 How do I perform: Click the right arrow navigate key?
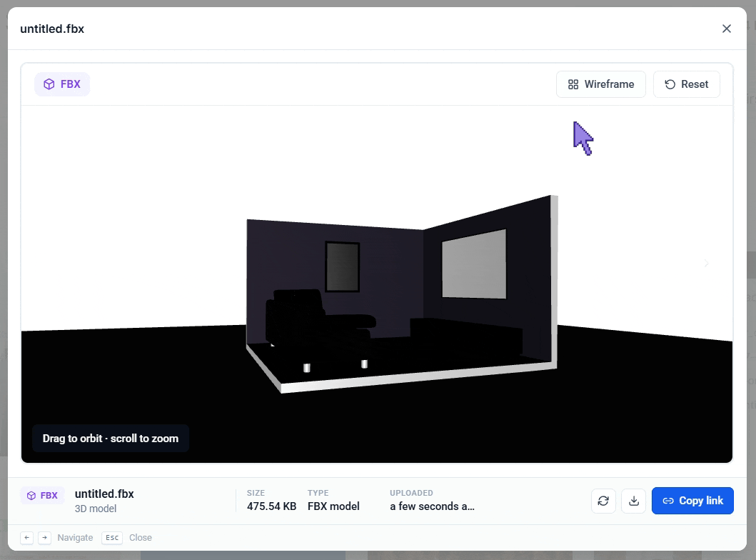pyautogui.click(x=45, y=537)
